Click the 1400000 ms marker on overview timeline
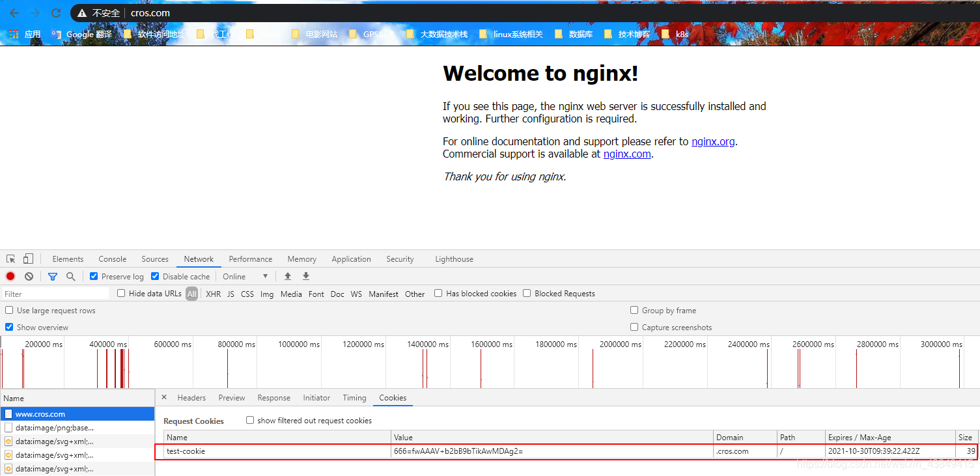The image size is (980, 476). pyautogui.click(x=428, y=344)
